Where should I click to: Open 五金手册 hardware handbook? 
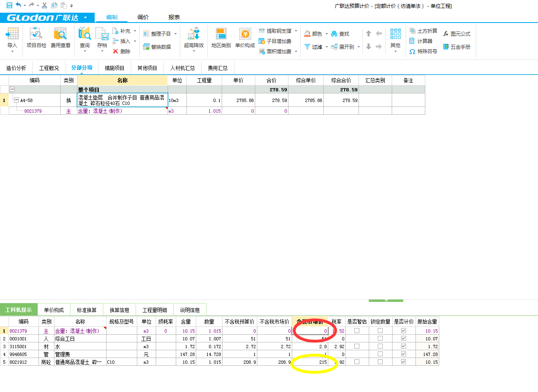coord(456,47)
